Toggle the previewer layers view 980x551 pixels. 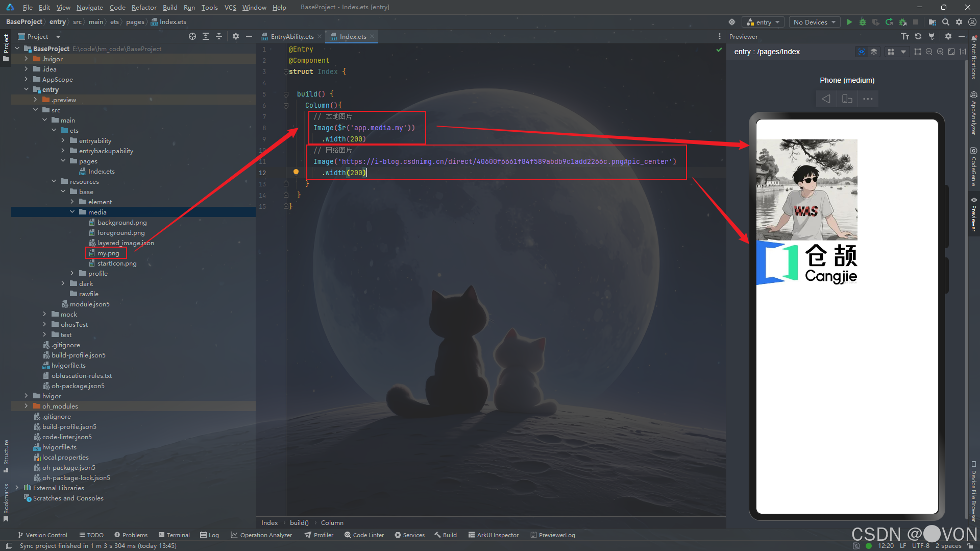(874, 52)
